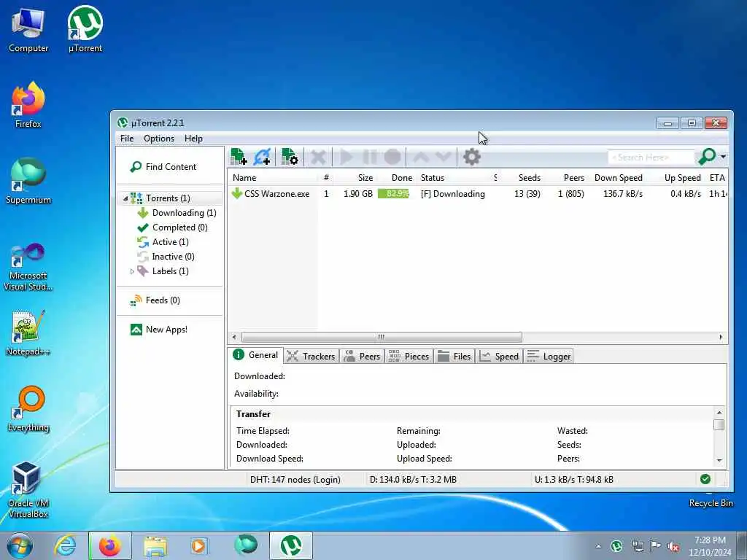The height and width of the screenshot is (560, 747).
Task: Click Add Torrent from URL icon
Action: point(262,157)
